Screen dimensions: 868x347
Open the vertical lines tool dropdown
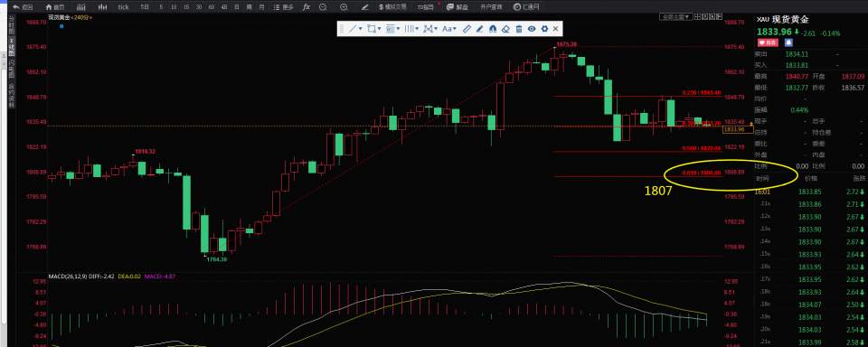[x=412, y=29]
